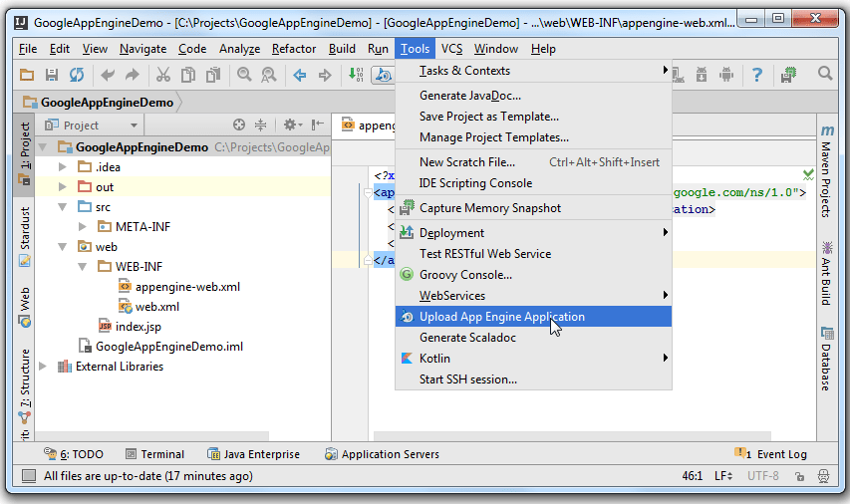The width and height of the screenshot is (850, 504).
Task: Click the Cut scissors icon
Action: (162, 75)
